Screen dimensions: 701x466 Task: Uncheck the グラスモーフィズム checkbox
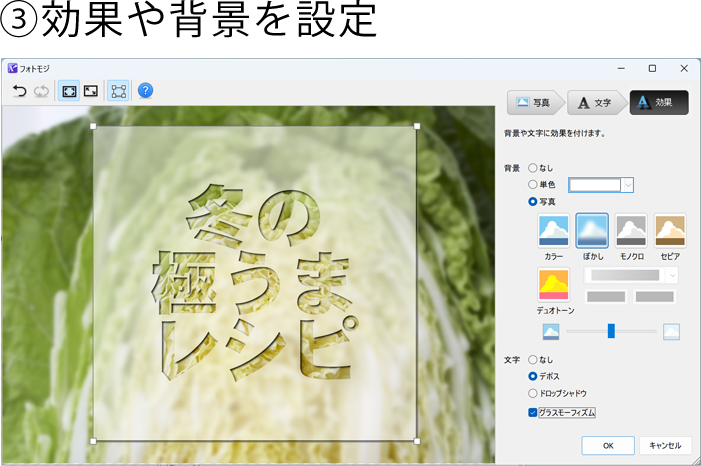pos(533,412)
